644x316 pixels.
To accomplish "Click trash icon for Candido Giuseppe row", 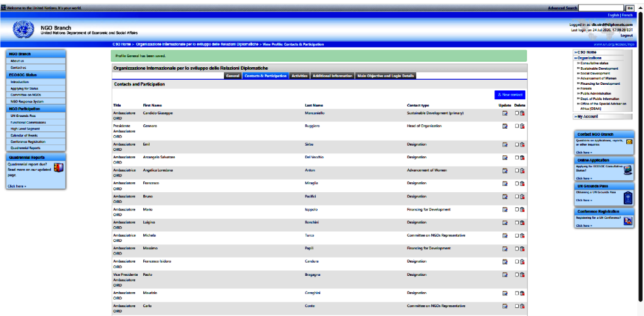I will coord(522,113).
